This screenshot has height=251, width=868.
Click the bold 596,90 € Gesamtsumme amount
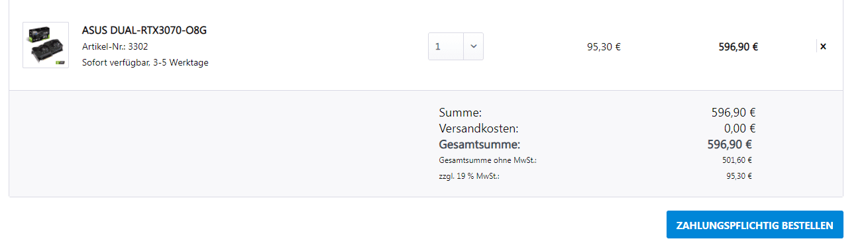(x=730, y=144)
